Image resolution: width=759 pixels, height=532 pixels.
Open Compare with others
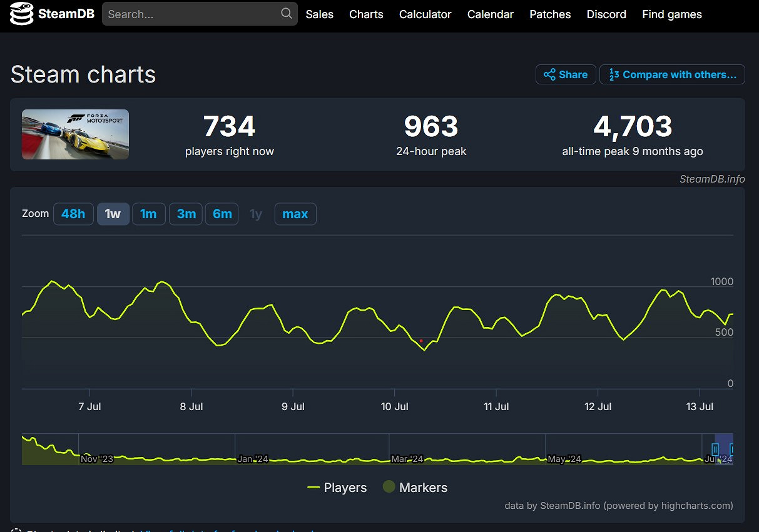(x=672, y=74)
